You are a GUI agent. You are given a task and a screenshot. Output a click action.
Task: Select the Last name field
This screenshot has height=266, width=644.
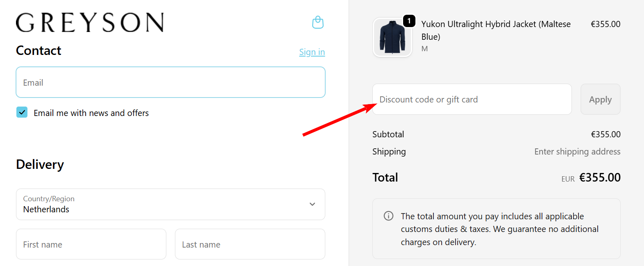[250, 244]
